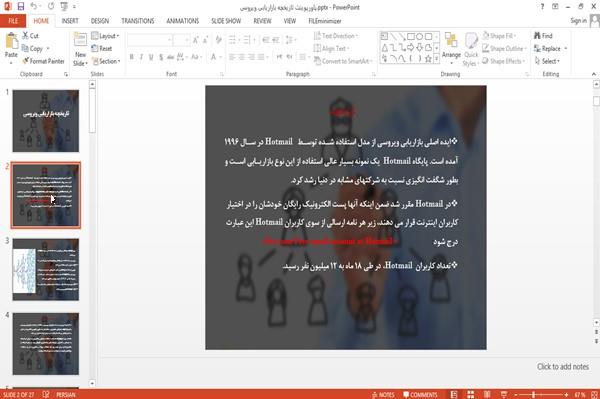Click the Find binoculars icon
This screenshot has height=399, width=600.
coord(537,36)
